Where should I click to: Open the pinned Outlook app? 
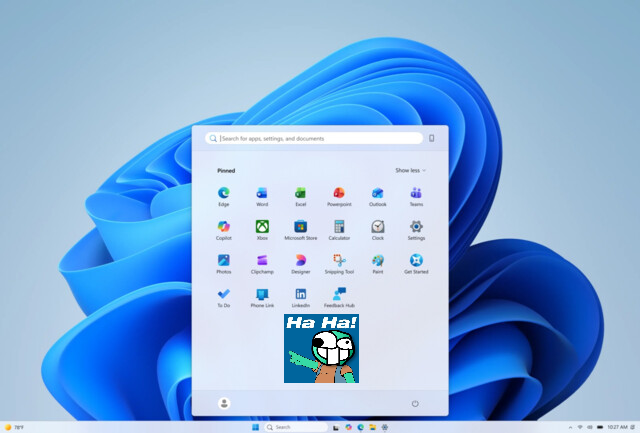coord(378,196)
